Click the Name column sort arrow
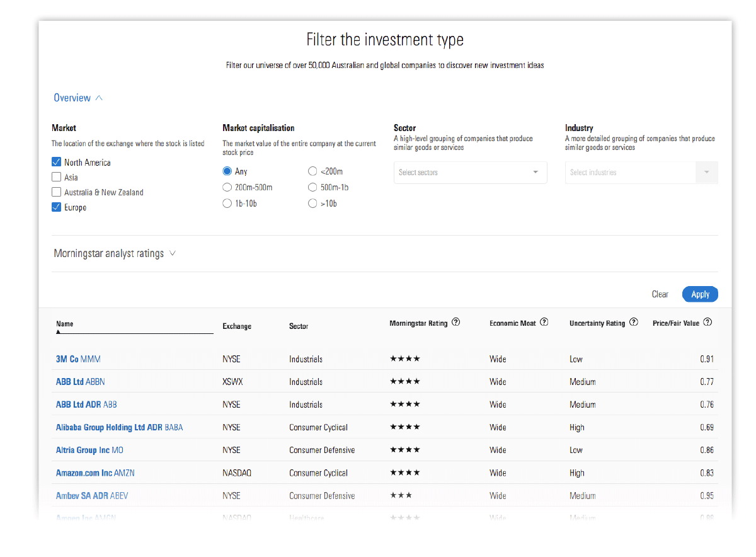 pyautogui.click(x=59, y=331)
